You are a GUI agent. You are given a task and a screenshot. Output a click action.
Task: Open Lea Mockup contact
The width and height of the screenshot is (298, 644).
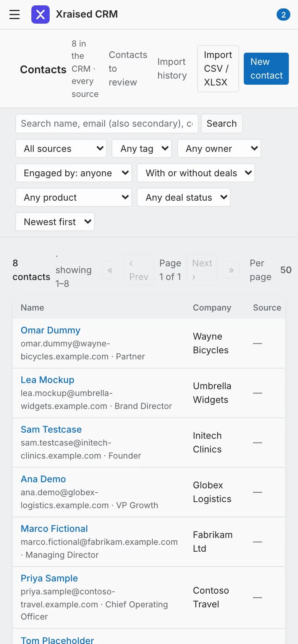pos(47,380)
